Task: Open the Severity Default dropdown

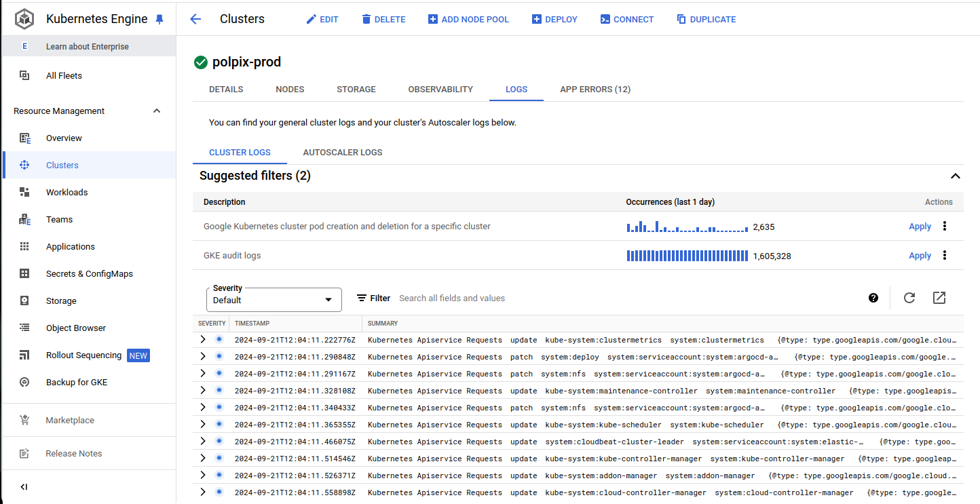Action: point(274,299)
